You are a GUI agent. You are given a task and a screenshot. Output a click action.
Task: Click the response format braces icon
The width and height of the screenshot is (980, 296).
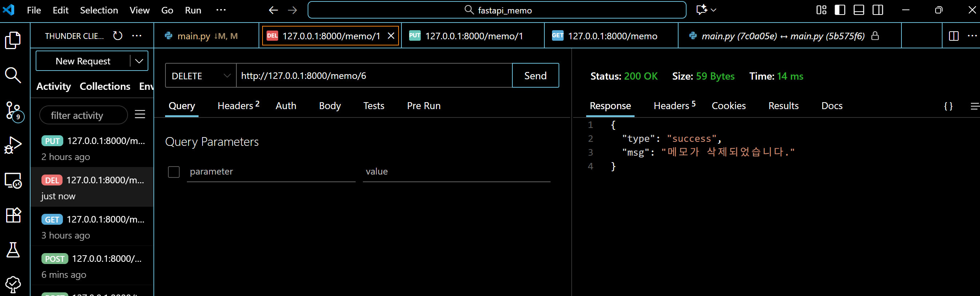[948, 106]
